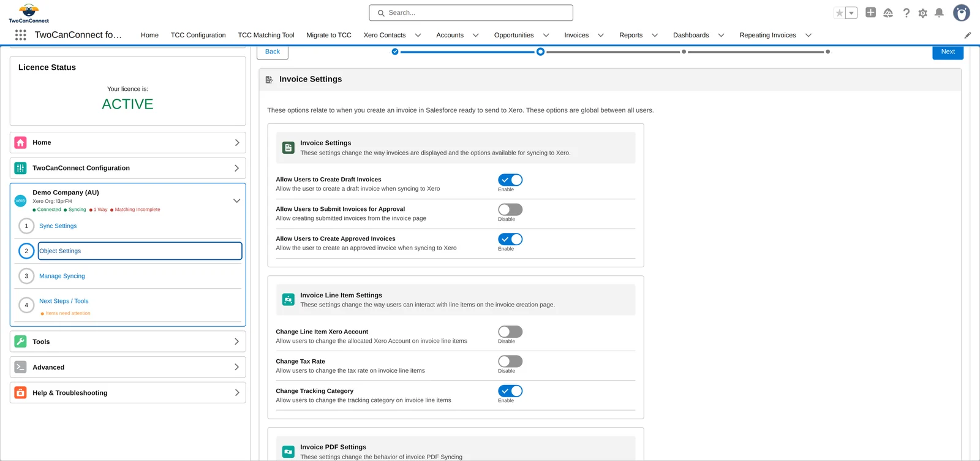The image size is (980, 461).
Task: Open the Xero Contacts tab
Action: pyautogui.click(x=385, y=36)
